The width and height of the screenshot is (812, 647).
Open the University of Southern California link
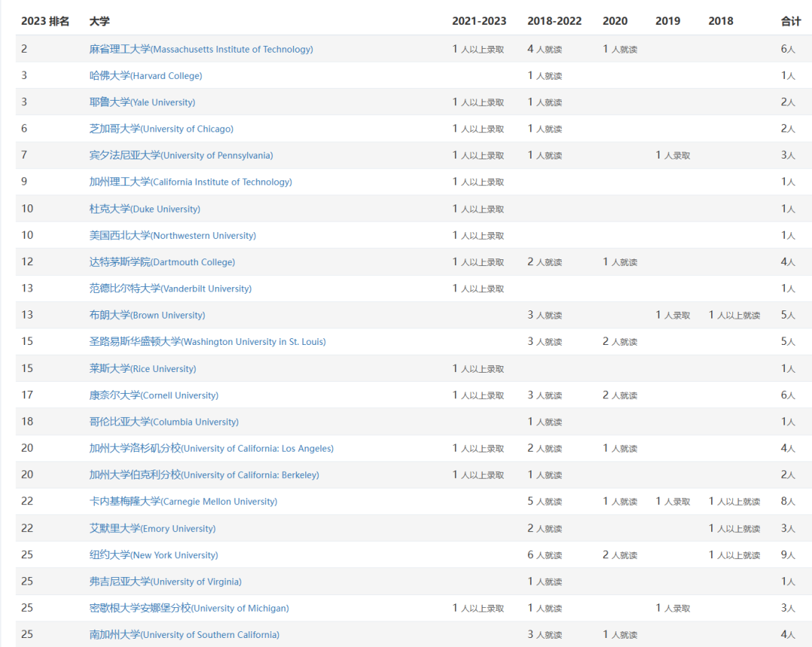click(184, 634)
